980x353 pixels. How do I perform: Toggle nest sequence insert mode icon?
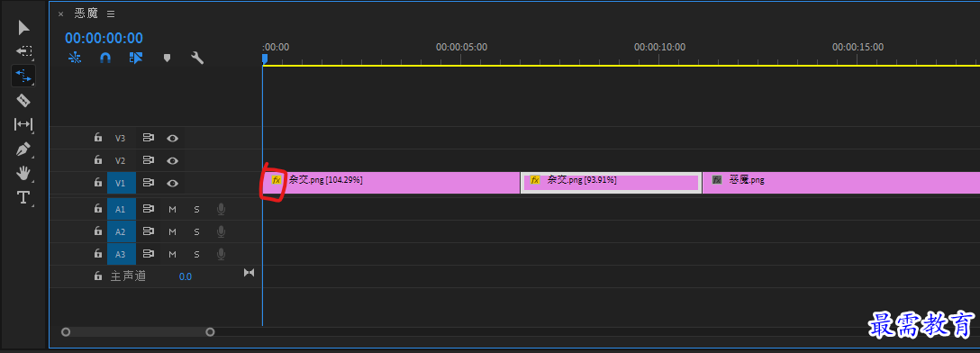[75, 59]
